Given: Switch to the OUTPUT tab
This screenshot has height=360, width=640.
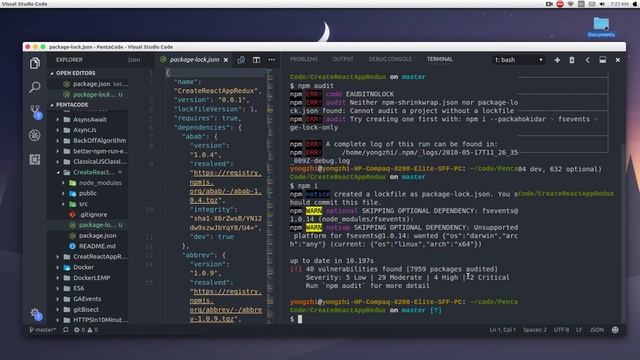Looking at the screenshot, I should [x=343, y=59].
